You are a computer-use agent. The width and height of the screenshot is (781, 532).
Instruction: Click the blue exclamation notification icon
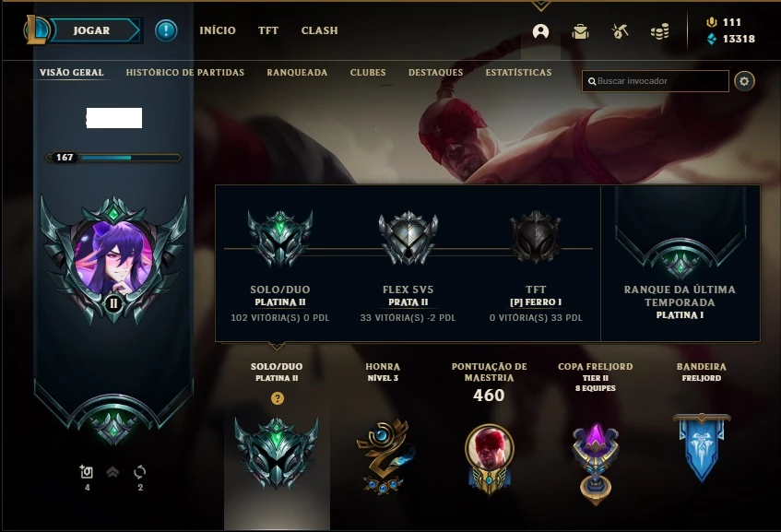pos(166,30)
